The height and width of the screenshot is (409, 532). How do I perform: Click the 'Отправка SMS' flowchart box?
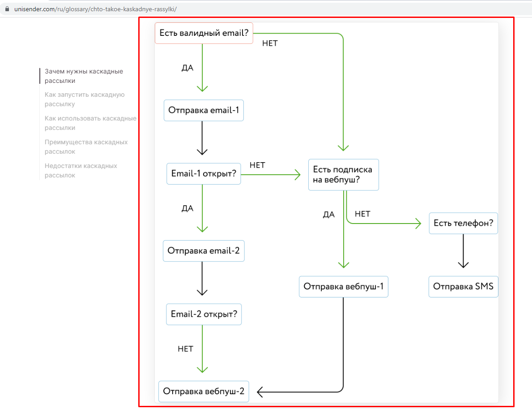pyautogui.click(x=463, y=286)
